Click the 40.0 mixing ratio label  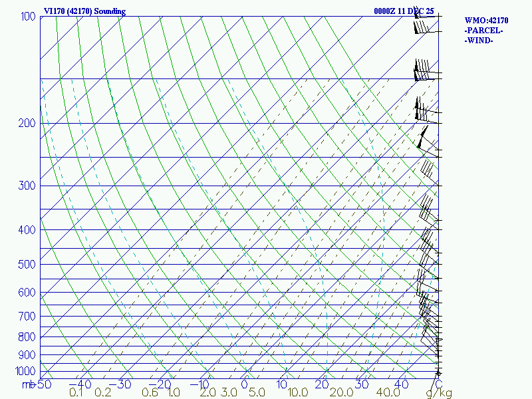click(388, 392)
